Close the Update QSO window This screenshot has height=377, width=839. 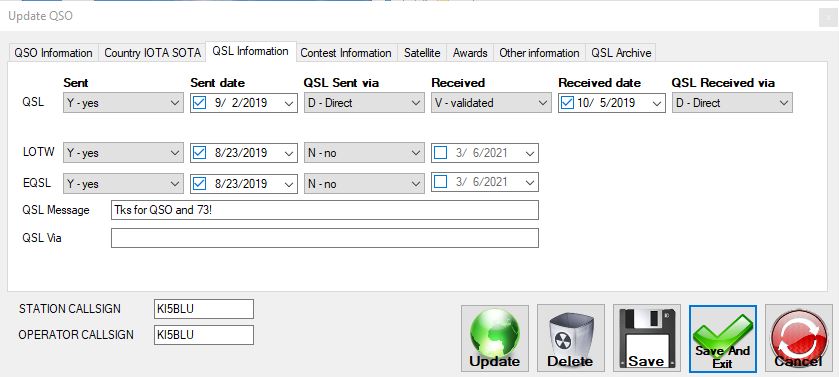[x=828, y=17]
